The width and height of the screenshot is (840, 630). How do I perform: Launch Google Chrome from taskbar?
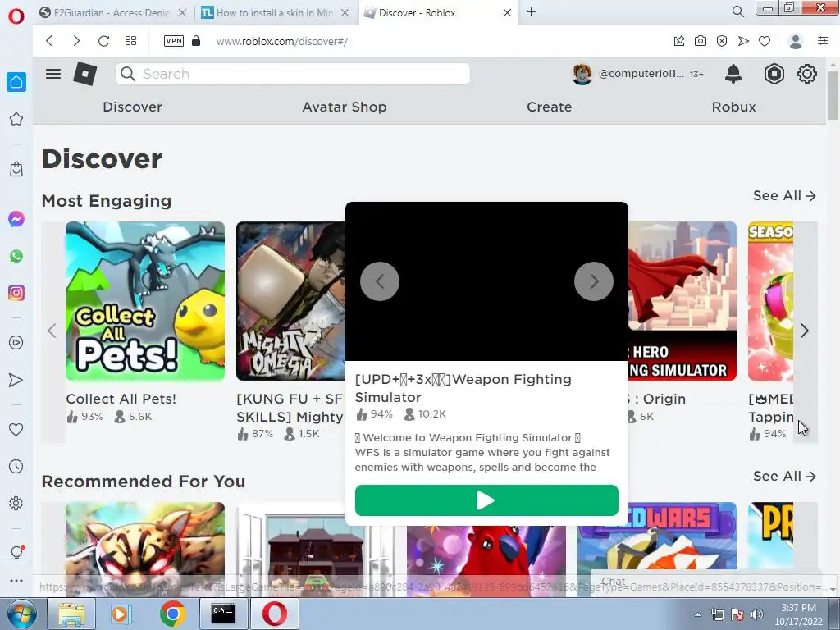coord(172,614)
